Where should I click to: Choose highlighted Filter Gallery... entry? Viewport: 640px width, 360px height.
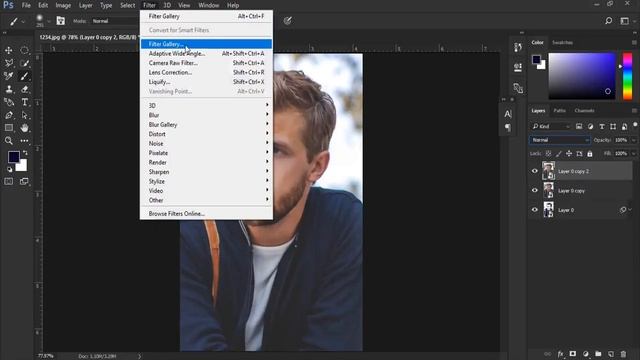pyautogui.click(x=207, y=44)
